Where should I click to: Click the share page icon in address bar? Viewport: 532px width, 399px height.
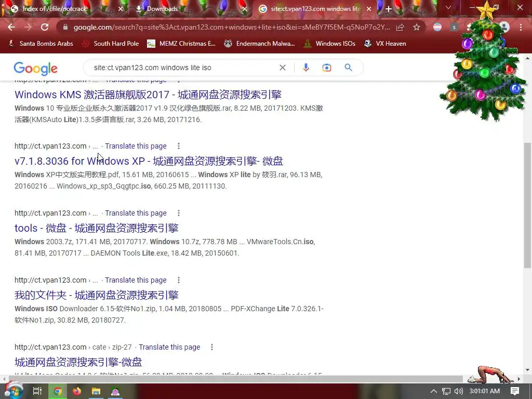[400, 27]
